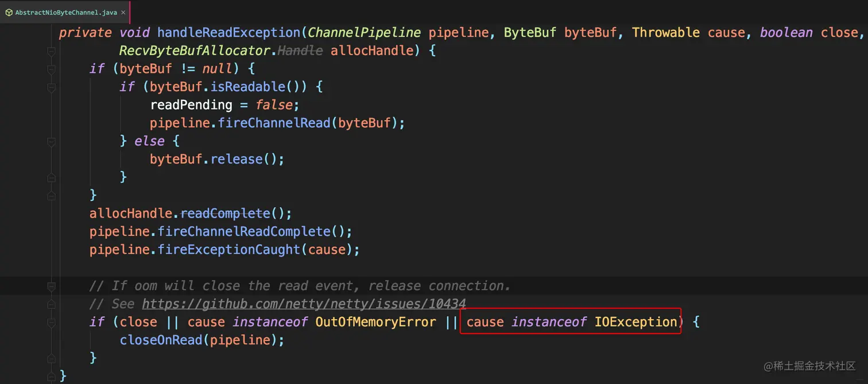Screen dimensions: 868x384
Task: Collapse the 'if (byteBuf.isReadable())' block
Action: (51, 88)
